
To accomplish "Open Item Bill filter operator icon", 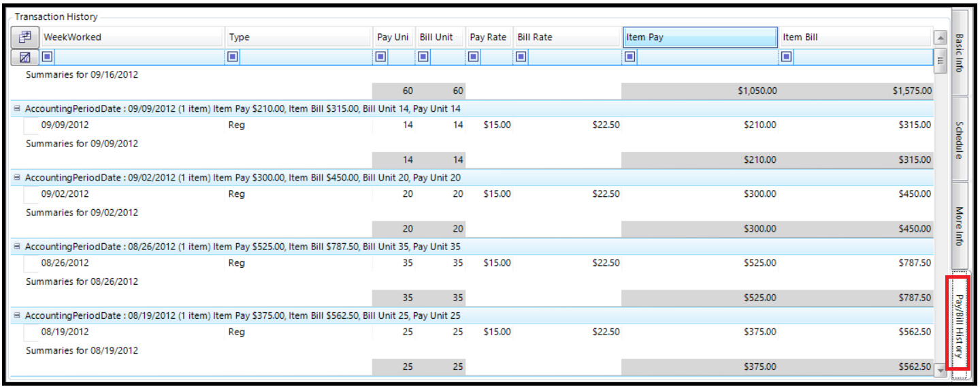I will point(787,57).
